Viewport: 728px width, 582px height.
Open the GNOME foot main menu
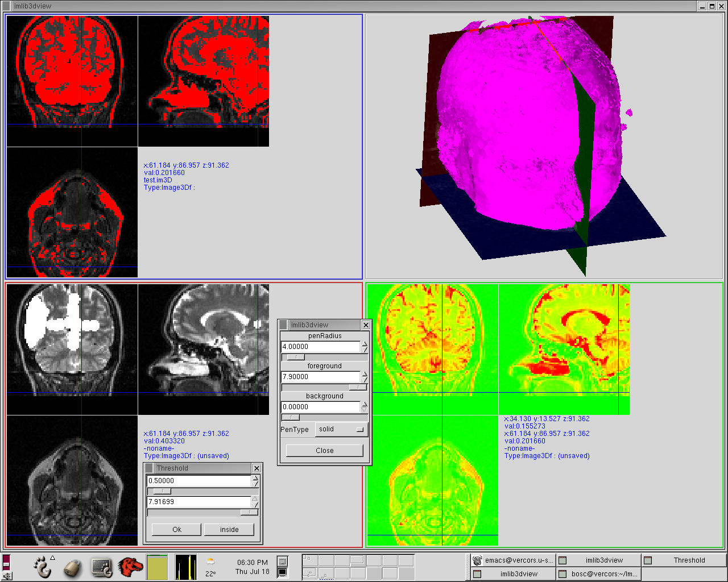click(x=42, y=567)
